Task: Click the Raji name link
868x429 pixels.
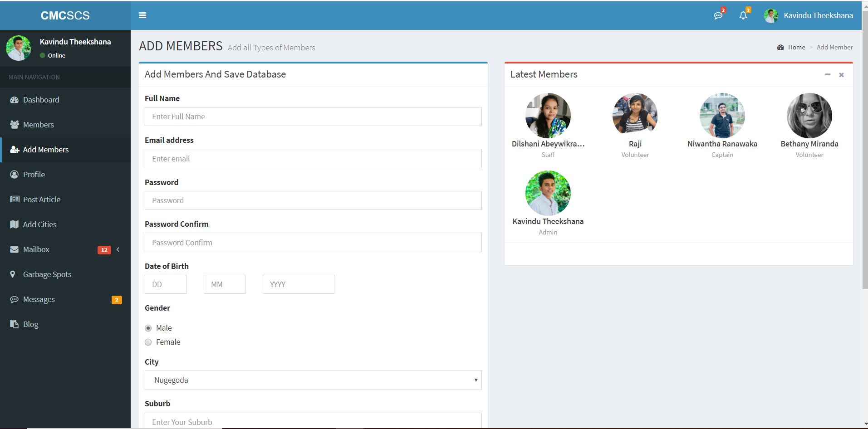Action: 635,144
